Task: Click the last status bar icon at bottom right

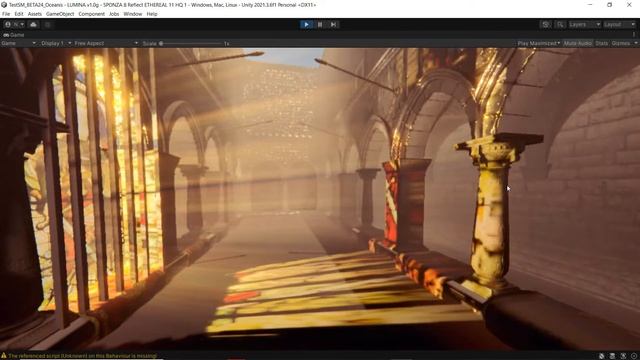Action: click(x=634, y=356)
